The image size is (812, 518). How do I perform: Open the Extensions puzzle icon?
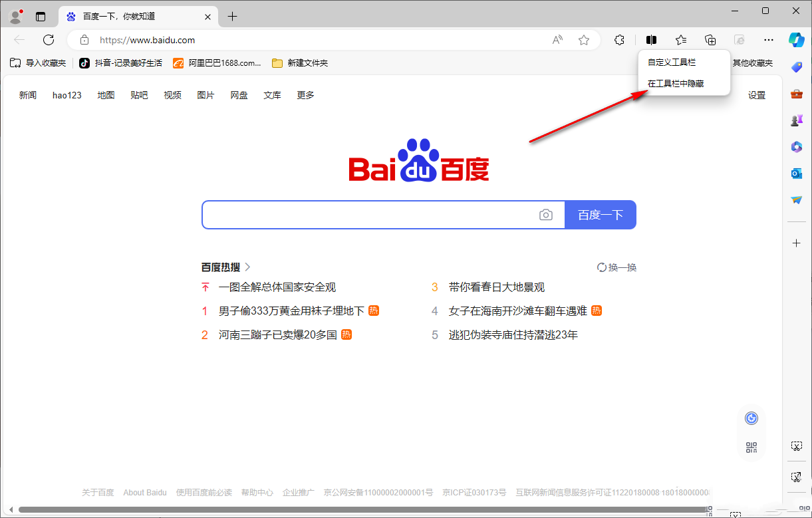[x=620, y=40]
